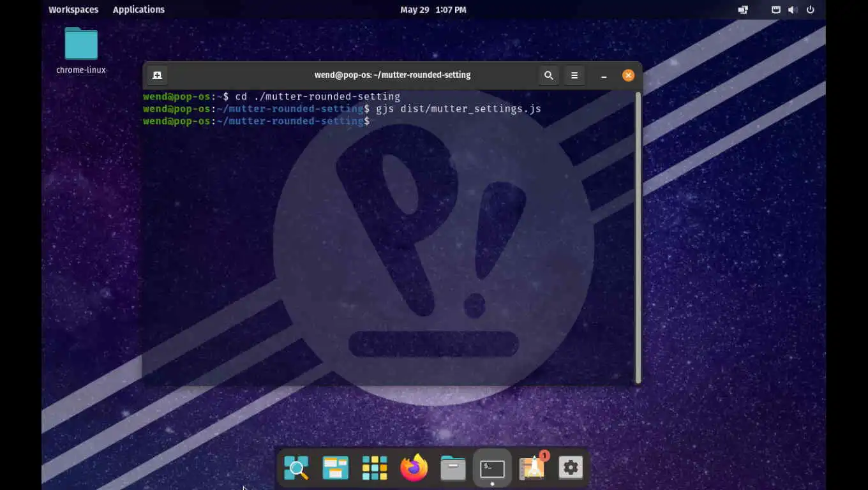Image resolution: width=868 pixels, height=490 pixels.
Task: Open the power menu in the top bar
Action: (811, 10)
